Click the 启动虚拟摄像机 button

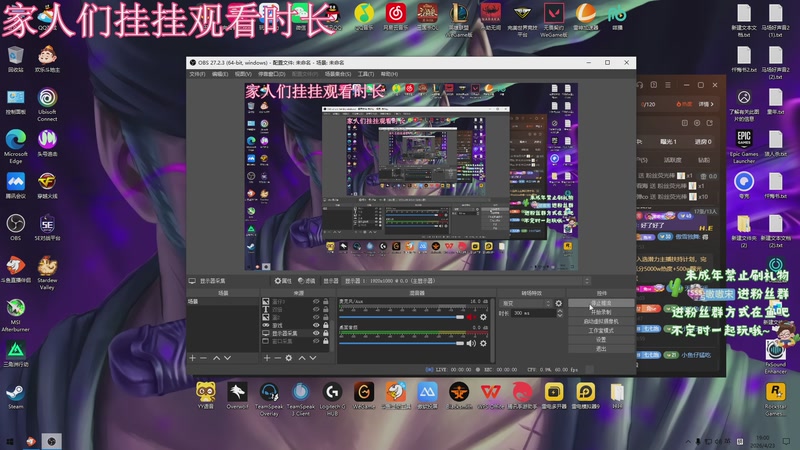(601, 321)
